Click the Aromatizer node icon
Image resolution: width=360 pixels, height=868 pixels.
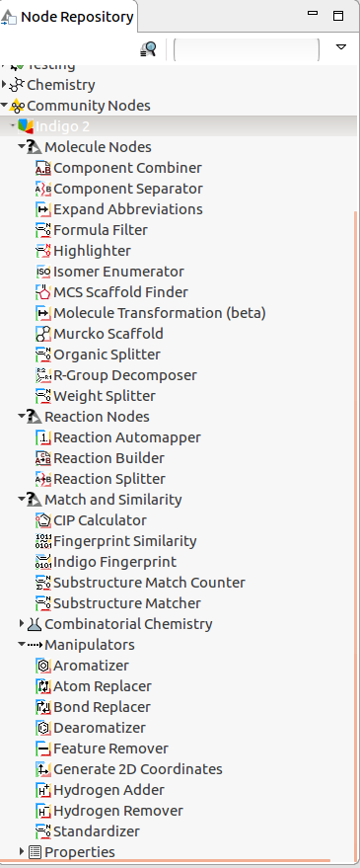click(43, 666)
